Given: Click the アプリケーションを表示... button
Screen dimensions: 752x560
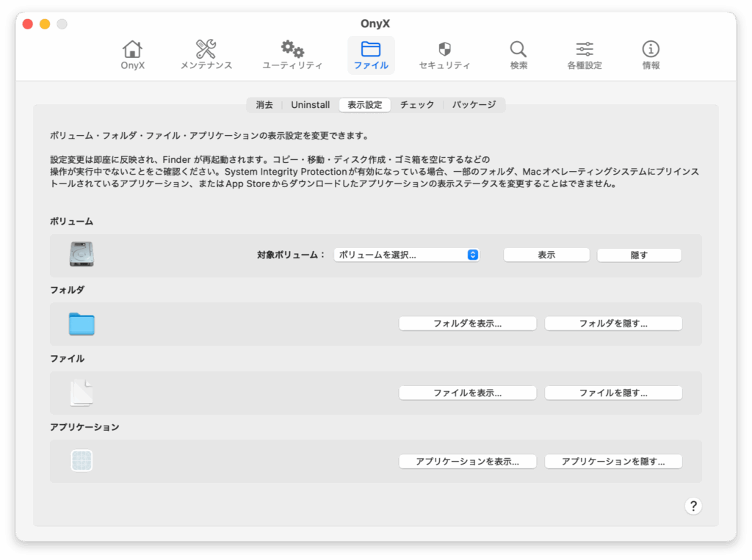Looking at the screenshot, I should (467, 462).
